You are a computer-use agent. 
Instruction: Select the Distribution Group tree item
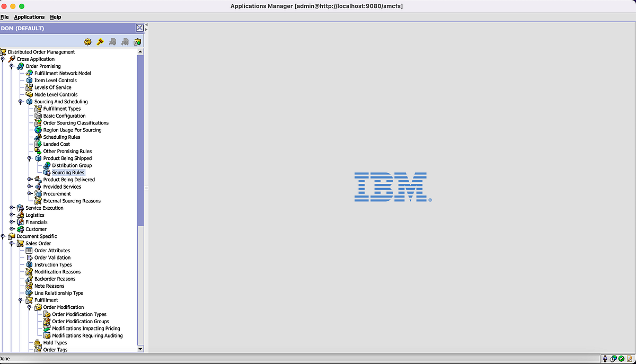pos(71,165)
